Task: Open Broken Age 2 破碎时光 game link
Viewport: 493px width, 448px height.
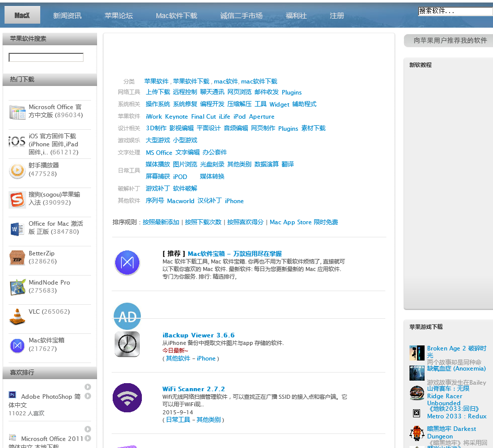Action: click(457, 352)
